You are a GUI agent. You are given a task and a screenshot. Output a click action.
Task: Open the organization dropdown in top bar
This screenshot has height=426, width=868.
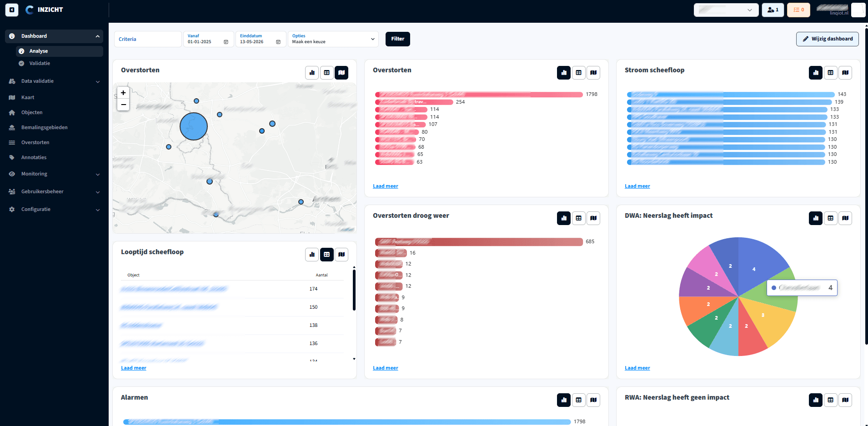(726, 10)
